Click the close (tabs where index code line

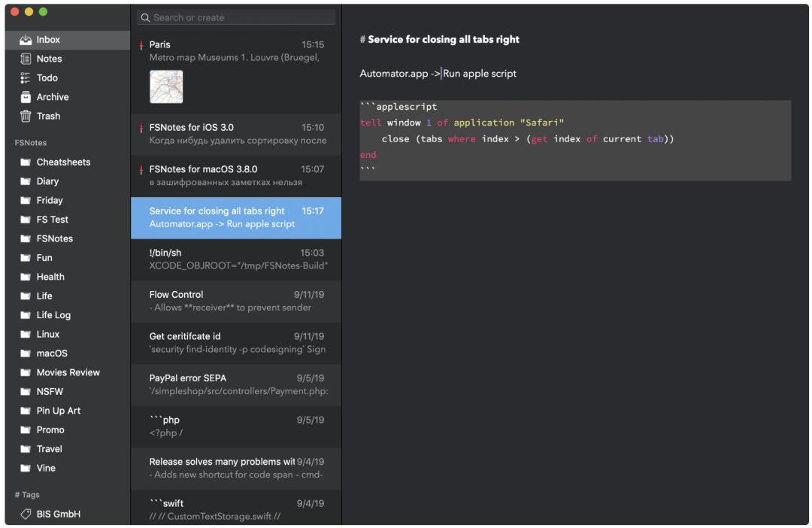pyautogui.click(x=528, y=139)
